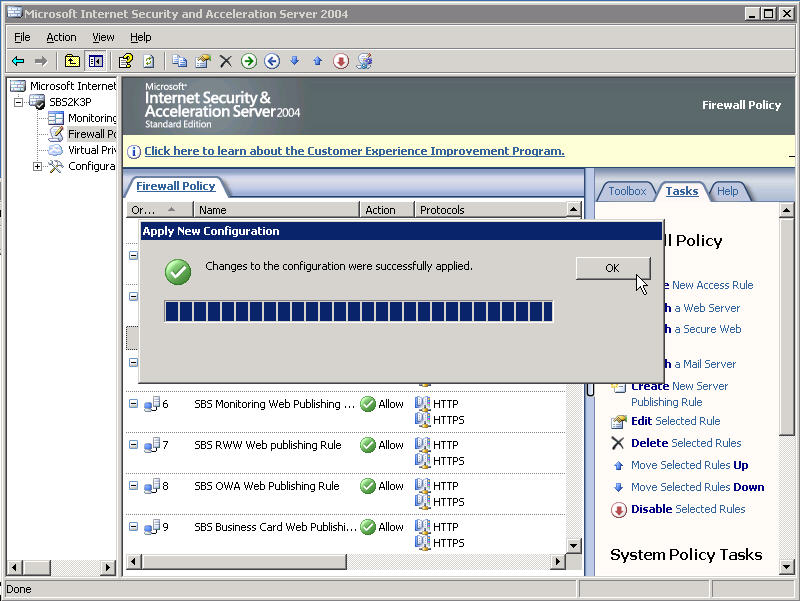Viewport: 800px width, 601px height.
Task: Switch to the Toolbox tab
Action: 627,191
